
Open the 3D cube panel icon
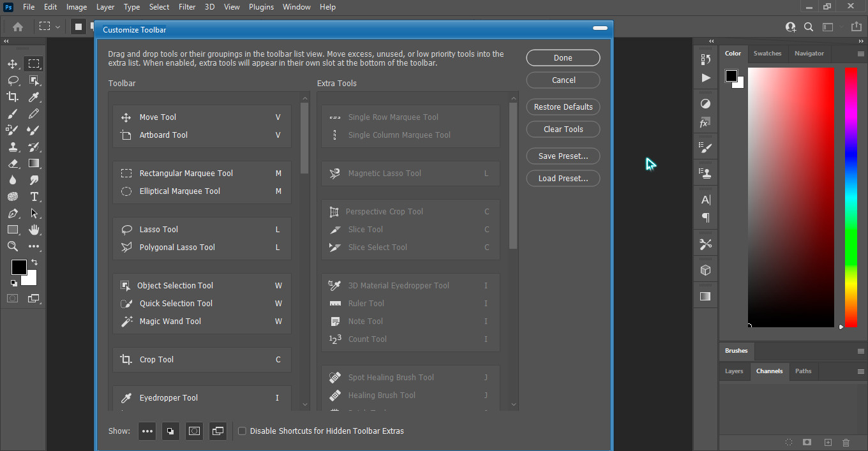(705, 270)
